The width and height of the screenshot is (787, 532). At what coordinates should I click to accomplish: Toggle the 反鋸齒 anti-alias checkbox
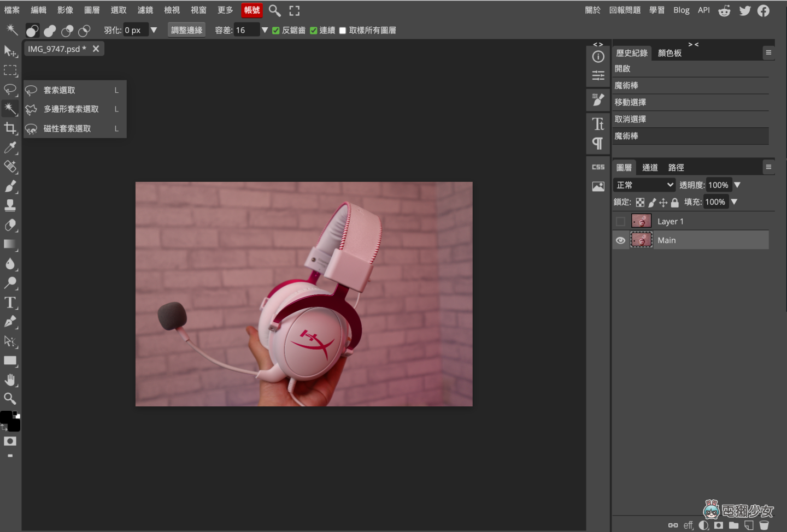tap(276, 31)
